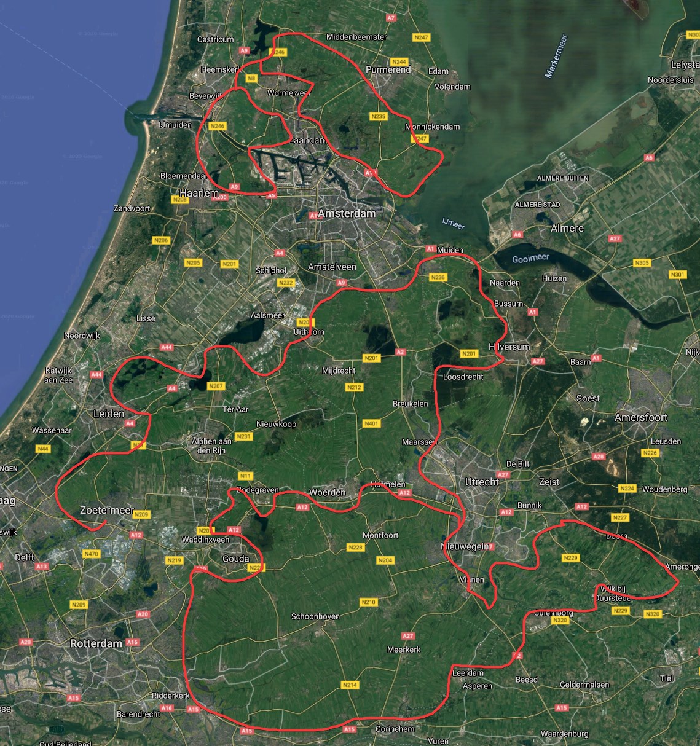
Task: Select the Markermeer water label
Action: pos(556,57)
